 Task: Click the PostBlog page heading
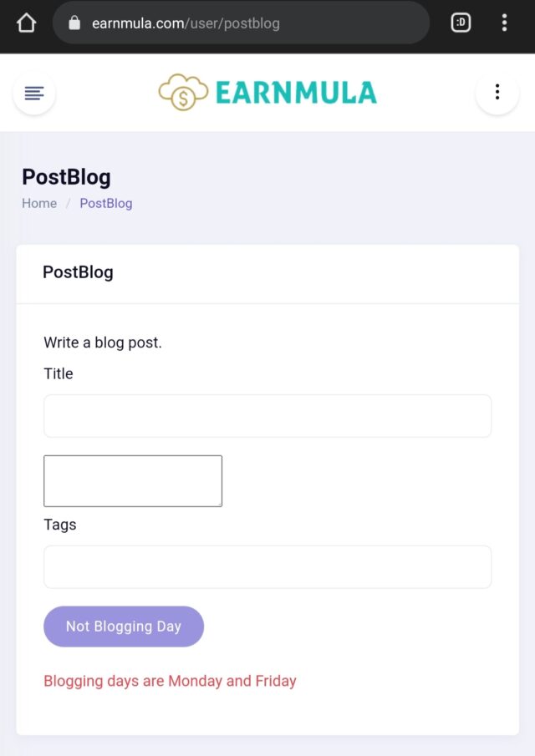click(x=67, y=177)
